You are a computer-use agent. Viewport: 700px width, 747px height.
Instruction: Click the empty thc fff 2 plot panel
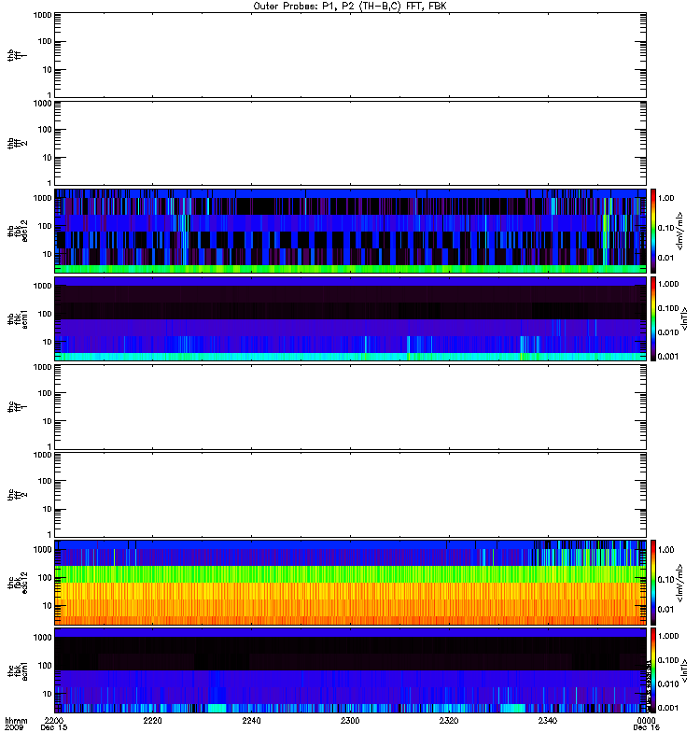350,495
